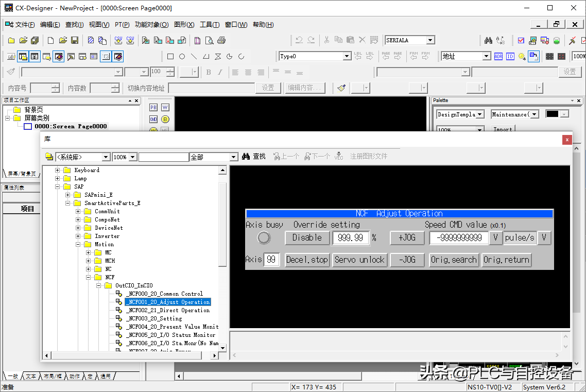Image resolution: width=586 pixels, height=392 pixels.
Task: Select the Circle drawing tool
Action: pyautogui.click(x=182, y=57)
